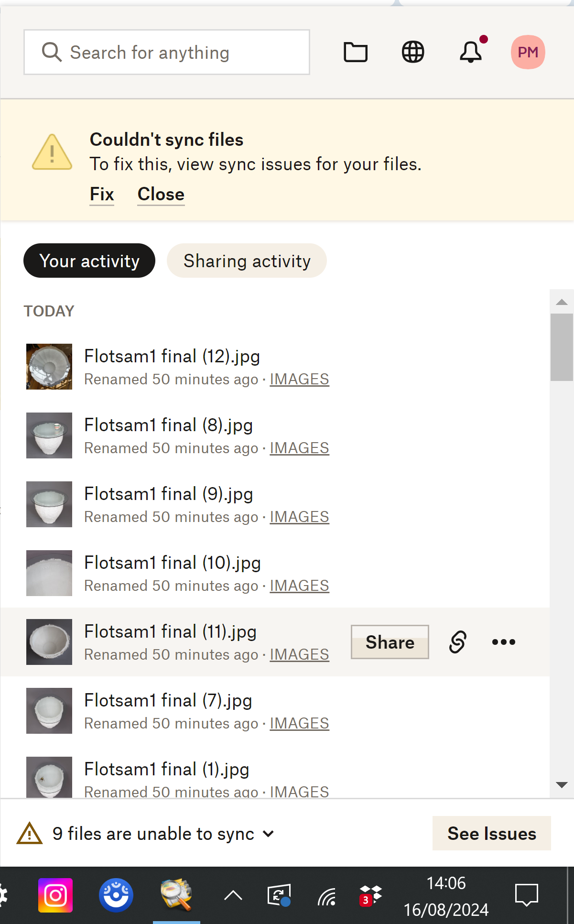Open the Flotsam1 final (12).jpg thumbnail

pos(49,367)
